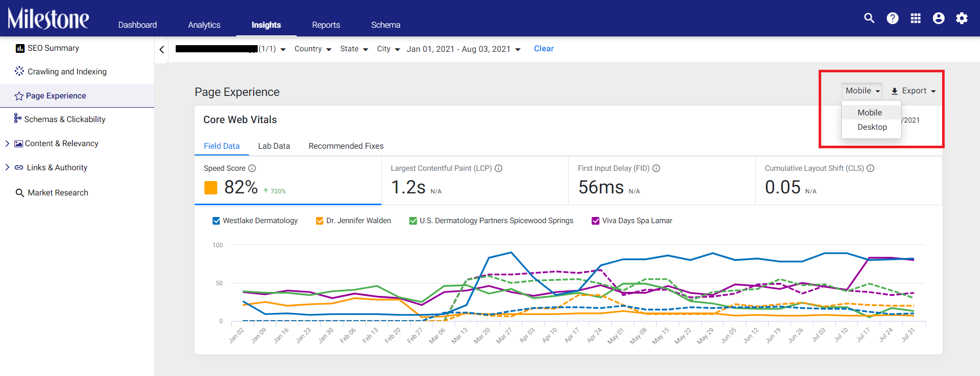Open the apps grid icon
980x376 pixels.
pos(915,18)
